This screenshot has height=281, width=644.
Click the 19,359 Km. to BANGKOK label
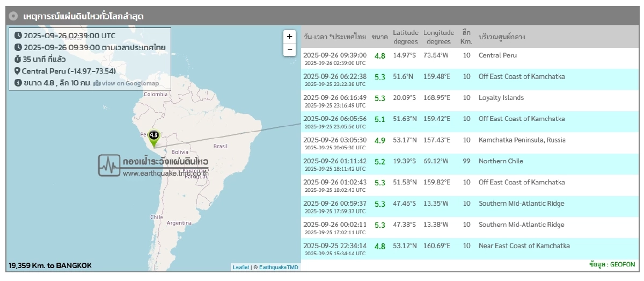tap(50, 265)
